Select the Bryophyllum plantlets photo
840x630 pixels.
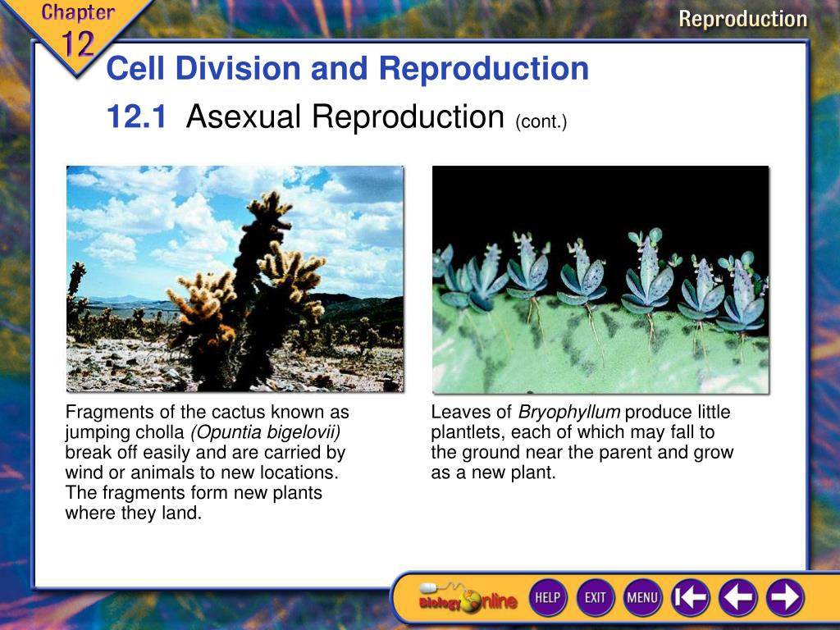pos(600,280)
